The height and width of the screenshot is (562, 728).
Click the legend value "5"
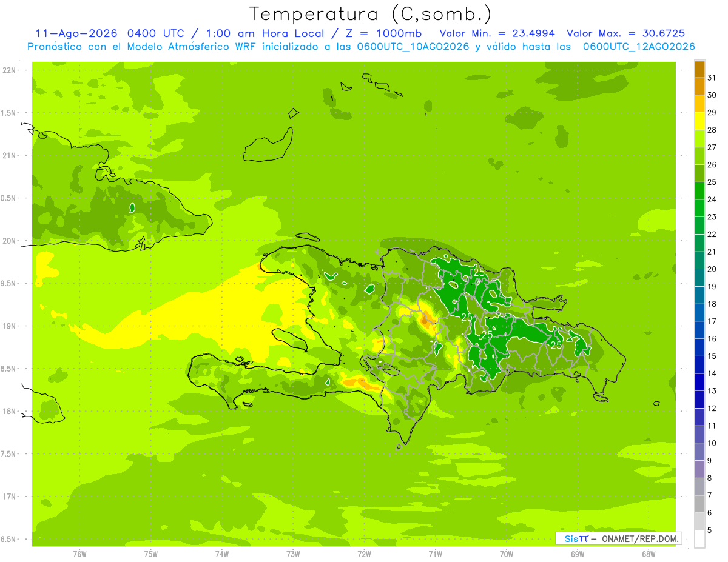click(709, 530)
